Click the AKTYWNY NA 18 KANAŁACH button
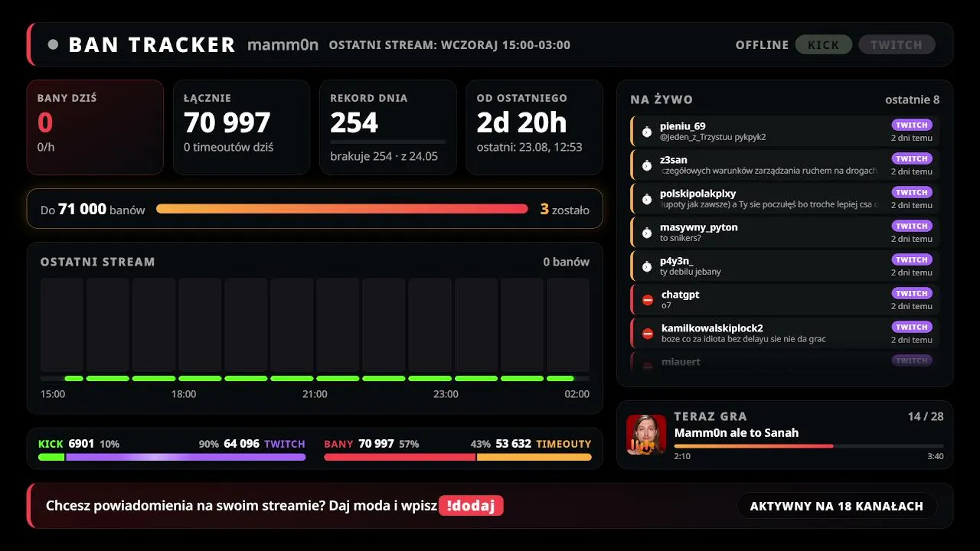980x551 pixels. 837,506
